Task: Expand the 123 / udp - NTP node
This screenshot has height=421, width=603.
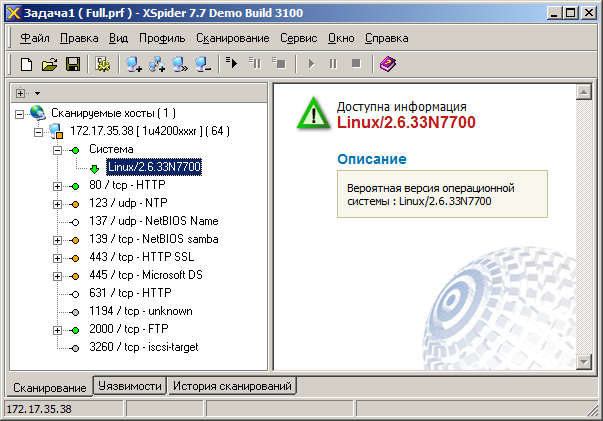Action: 57,205
